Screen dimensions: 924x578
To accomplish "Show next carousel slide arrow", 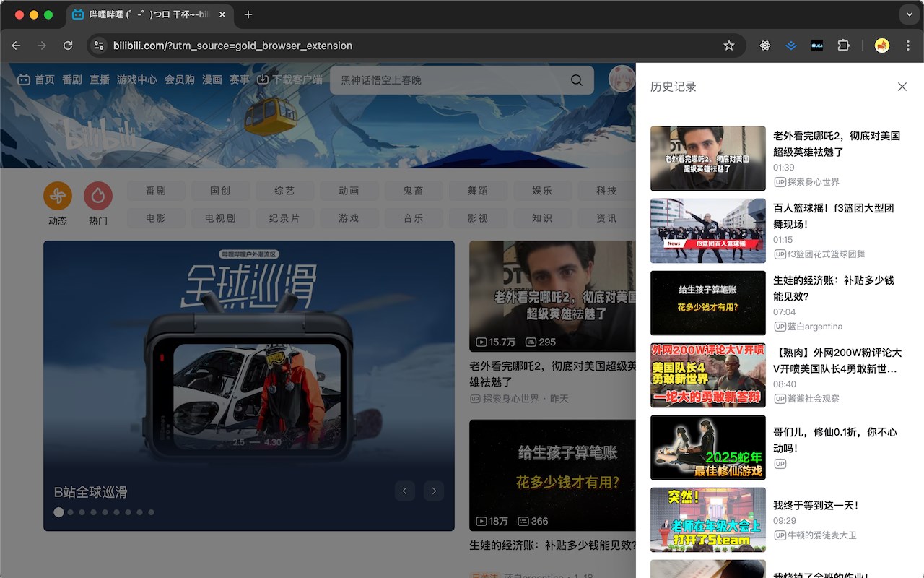I will 434,491.
